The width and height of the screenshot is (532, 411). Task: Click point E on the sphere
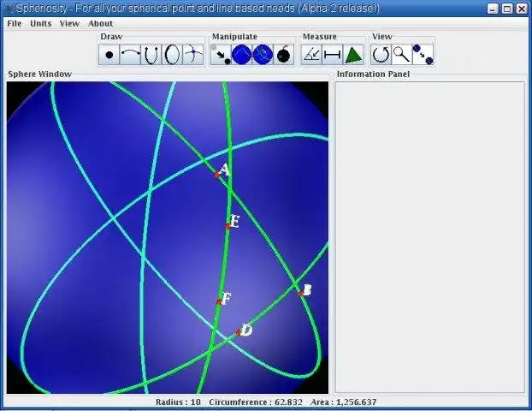(228, 226)
